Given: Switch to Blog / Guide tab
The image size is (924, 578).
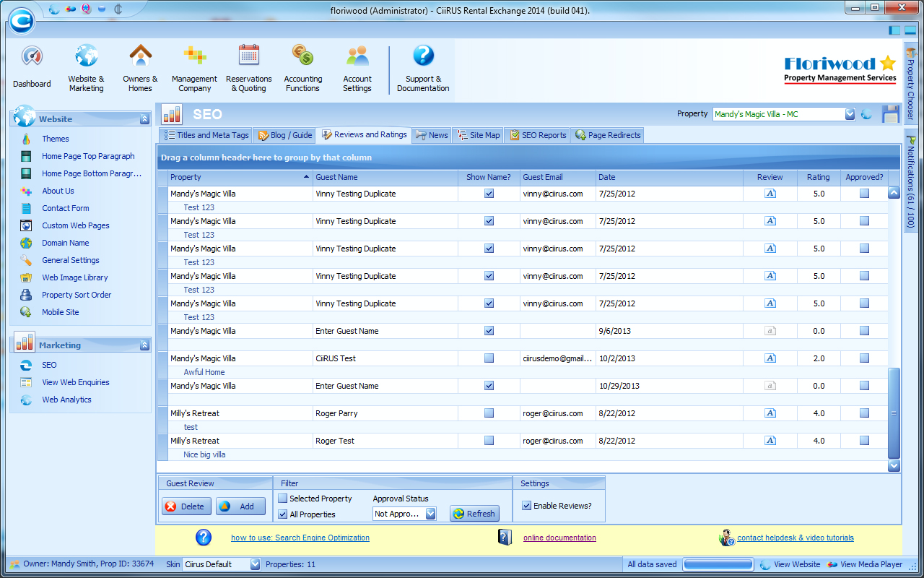Looking at the screenshot, I should (284, 135).
